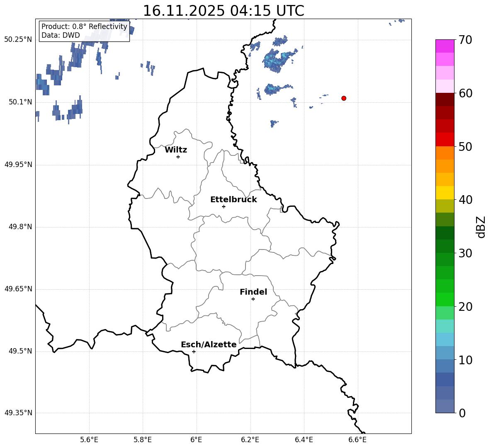The image size is (491, 448).
Task: Click the 0 tick on the colorbar
Action: 462,413
